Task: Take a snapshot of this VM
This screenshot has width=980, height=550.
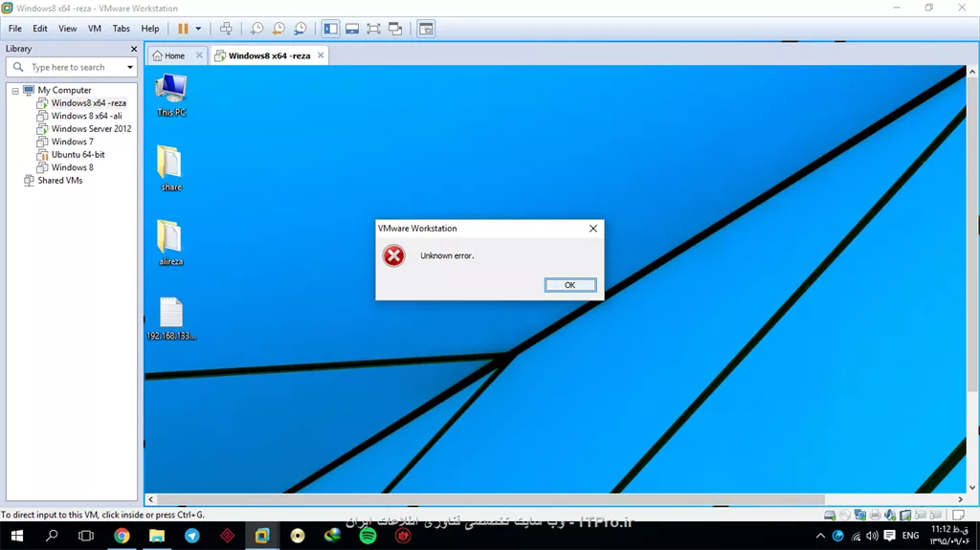Action: [256, 29]
